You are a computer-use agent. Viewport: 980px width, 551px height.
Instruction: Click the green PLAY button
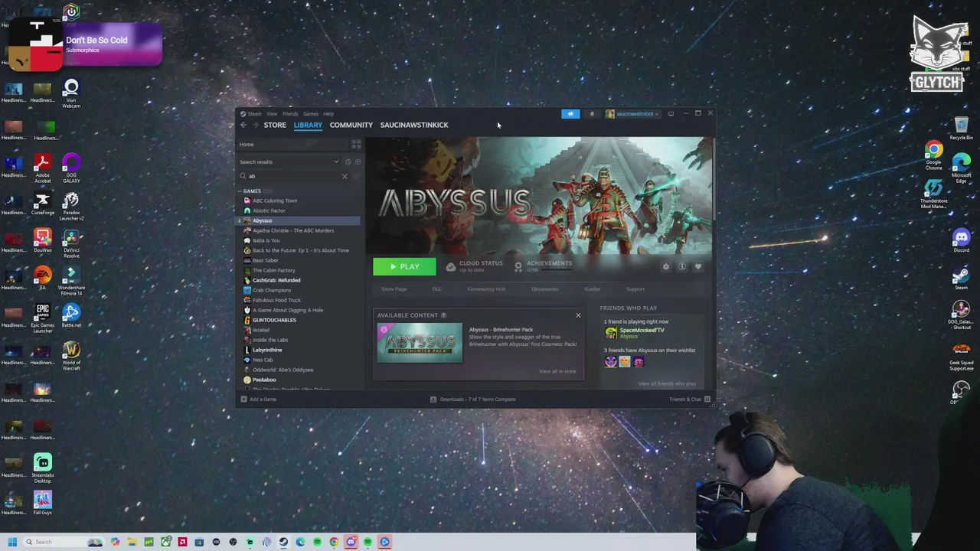pos(404,266)
